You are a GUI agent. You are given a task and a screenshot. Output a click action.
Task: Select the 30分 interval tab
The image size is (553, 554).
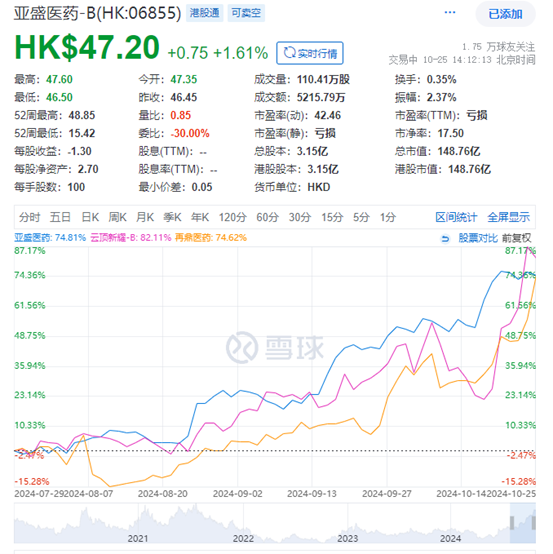click(300, 217)
